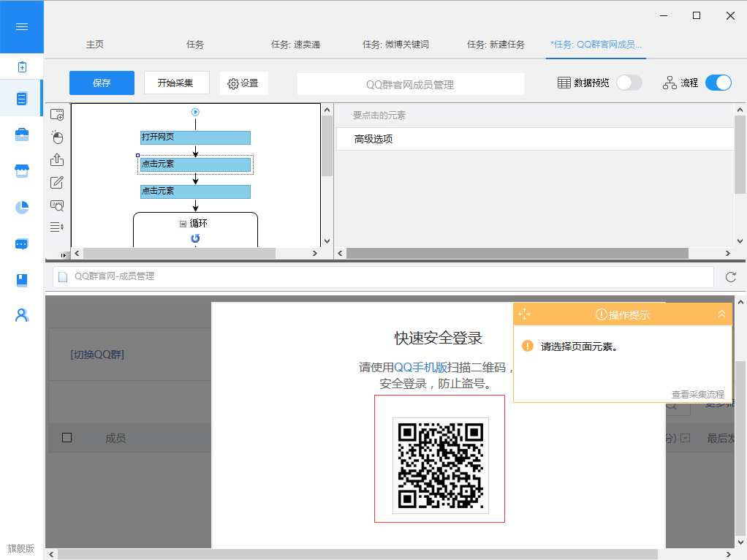This screenshot has height=560, width=747.
Task: Open the hamburger menu in the sidebar
Action: (x=22, y=27)
